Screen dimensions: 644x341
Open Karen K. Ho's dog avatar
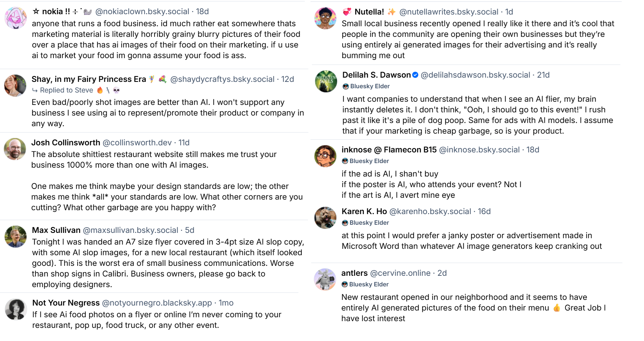tap(325, 218)
